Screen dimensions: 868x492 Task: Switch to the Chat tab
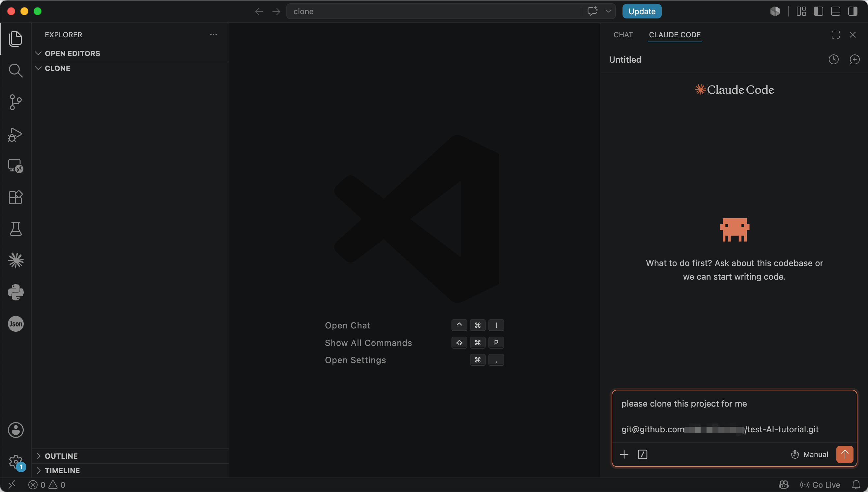pos(623,35)
